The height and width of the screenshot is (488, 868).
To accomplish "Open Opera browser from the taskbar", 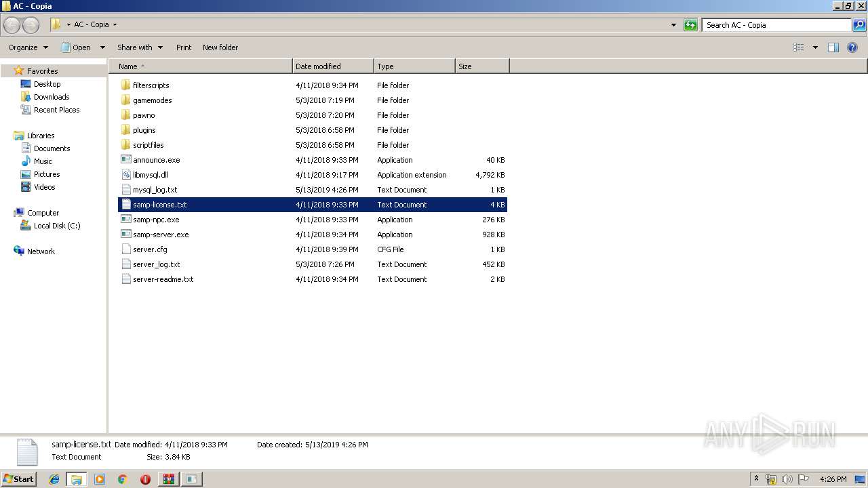I will click(145, 479).
